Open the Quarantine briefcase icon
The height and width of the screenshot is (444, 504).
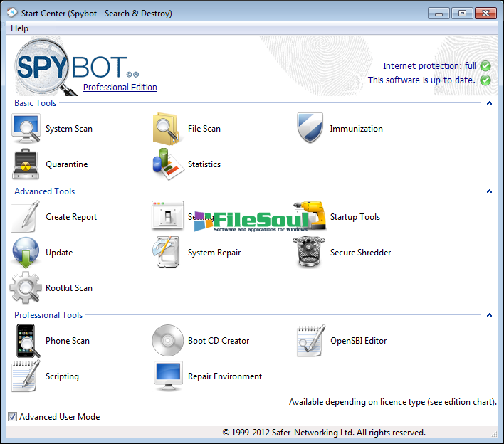coord(26,164)
